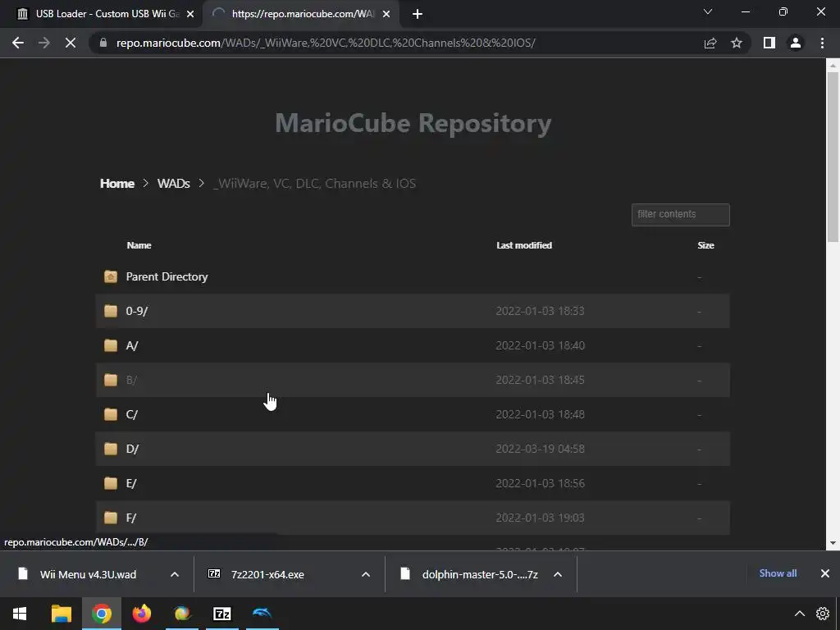Show hidden system tray icons
The width and height of the screenshot is (840, 630).
click(x=799, y=614)
